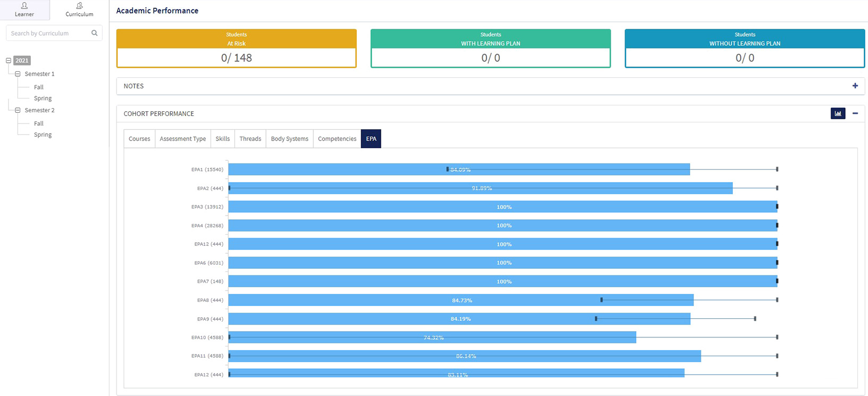Collapse Cohort Performance with minus icon

855,113
